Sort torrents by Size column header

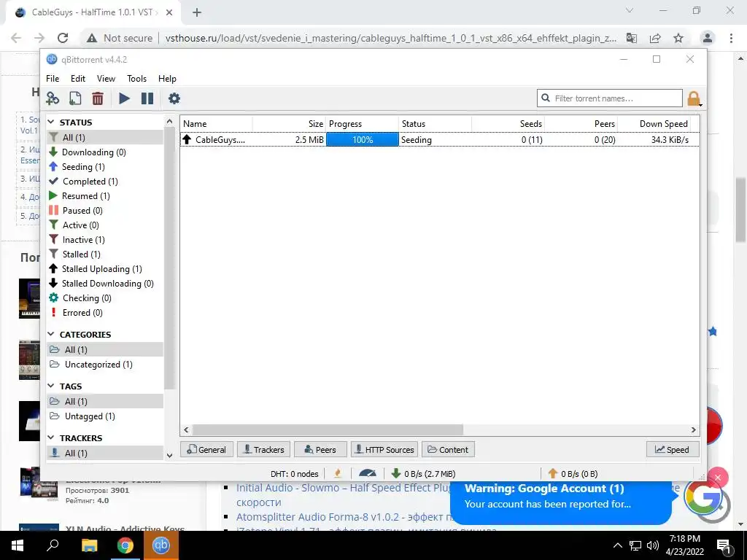tap(289, 124)
